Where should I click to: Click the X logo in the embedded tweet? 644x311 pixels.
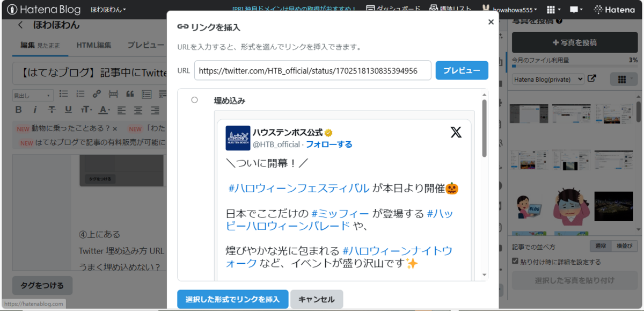[x=456, y=132]
